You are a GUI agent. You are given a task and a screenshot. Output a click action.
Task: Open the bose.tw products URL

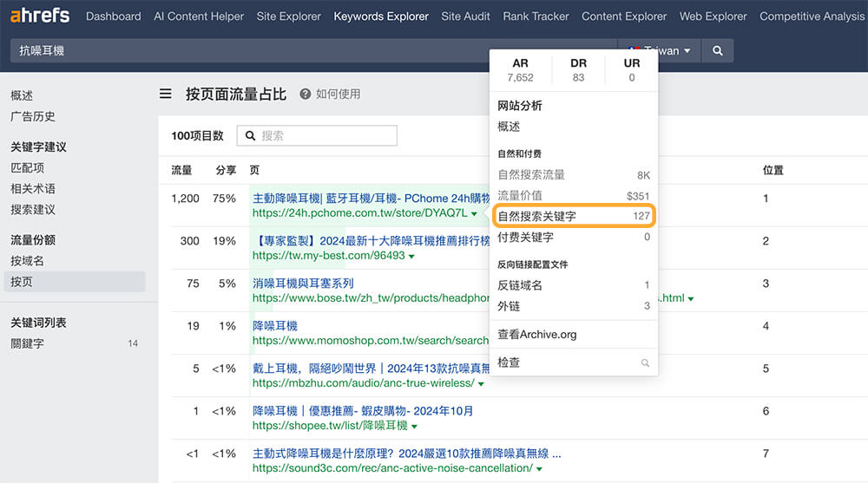pos(371,298)
